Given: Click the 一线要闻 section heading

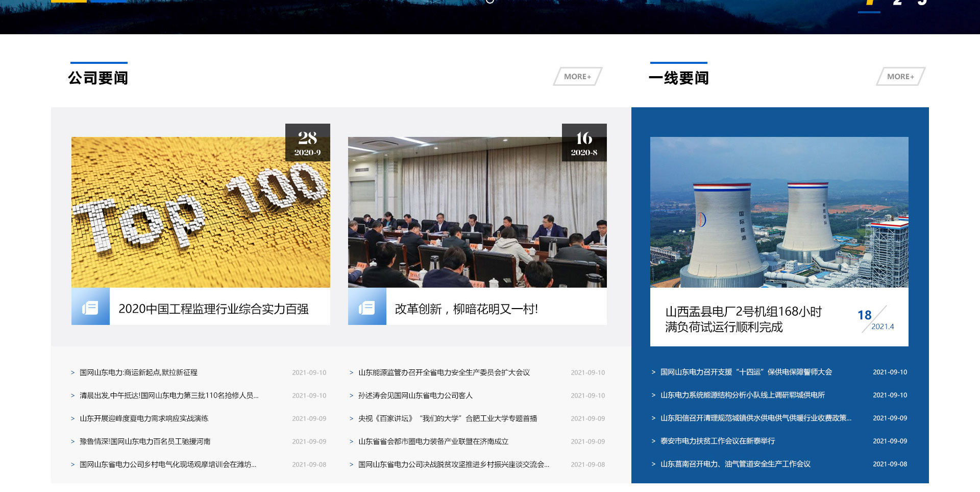Looking at the screenshot, I should click(x=678, y=78).
